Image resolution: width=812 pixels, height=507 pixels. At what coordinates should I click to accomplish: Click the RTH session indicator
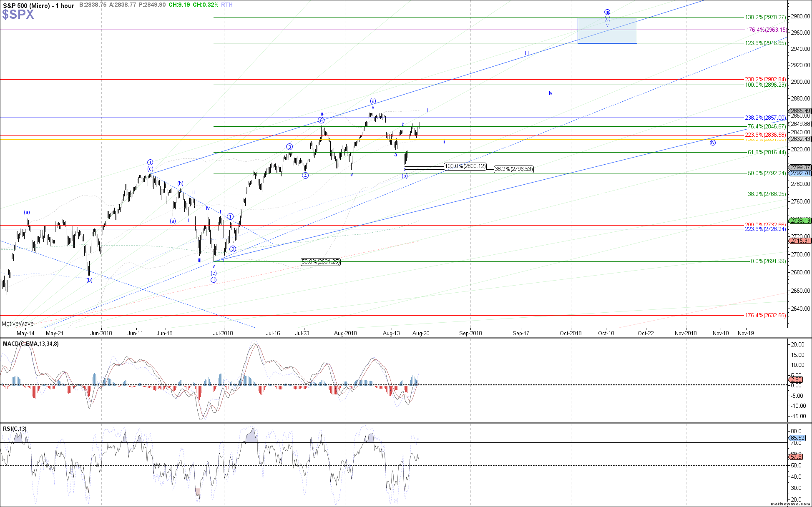pos(227,5)
